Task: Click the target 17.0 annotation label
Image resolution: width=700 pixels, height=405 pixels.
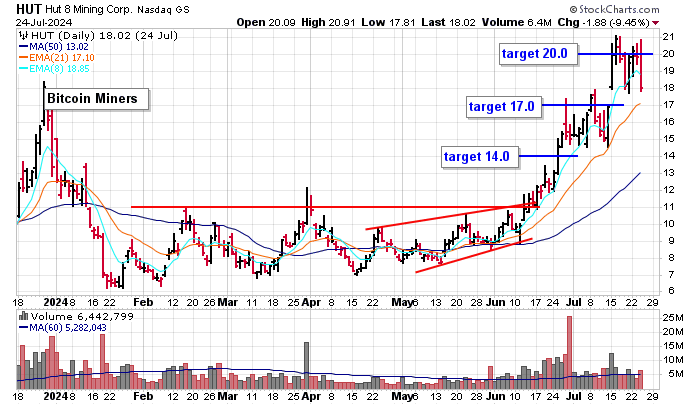Action: coord(504,107)
